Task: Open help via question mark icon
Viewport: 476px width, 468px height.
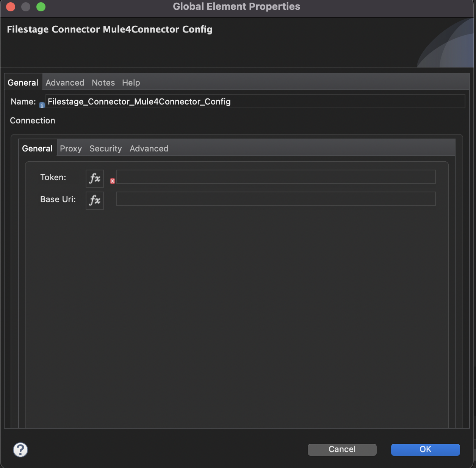Action: (20, 450)
